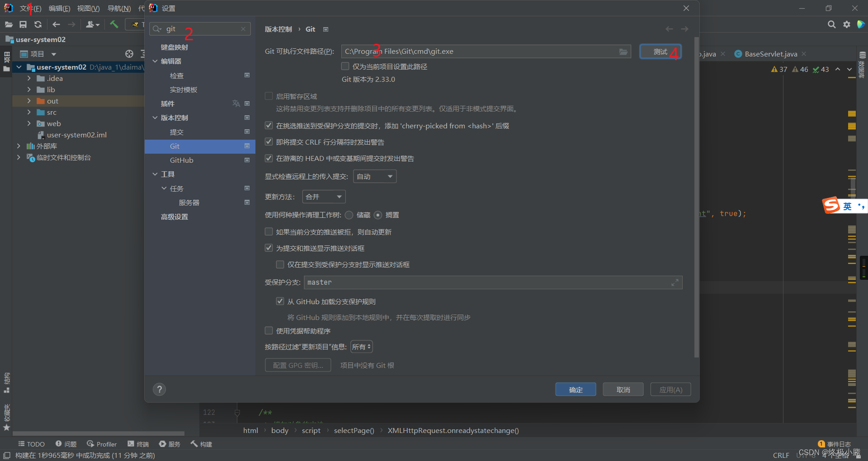Open the TODO tool window

[x=31, y=444]
